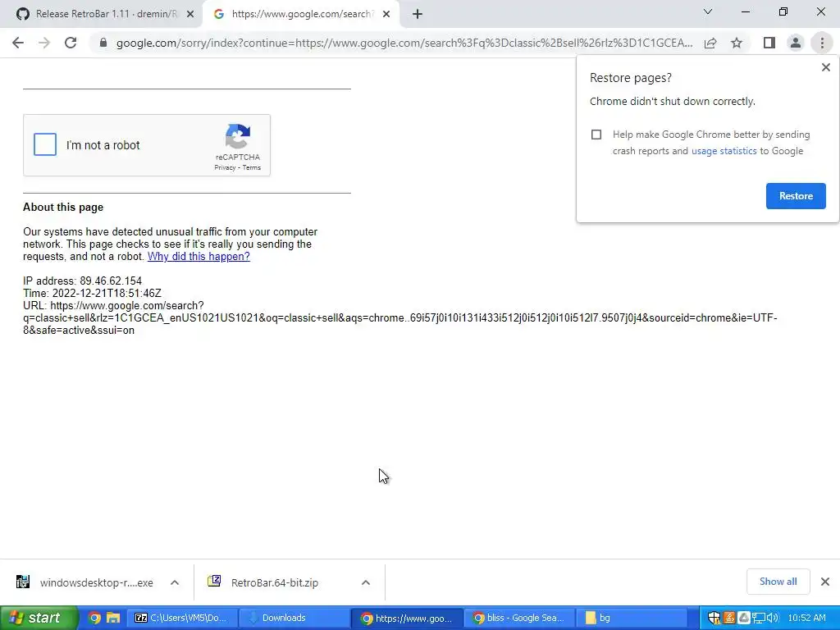View site info padlock icon
The image size is (840, 630).
tap(103, 43)
